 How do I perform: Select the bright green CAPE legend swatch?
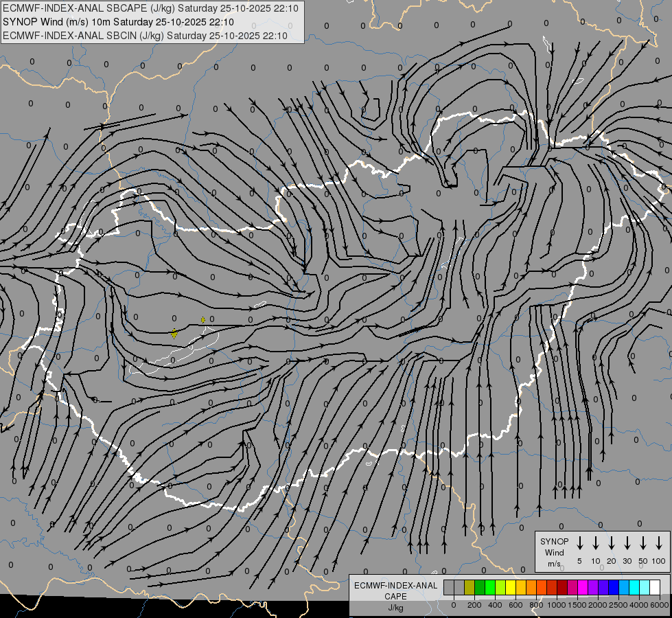coord(490,588)
